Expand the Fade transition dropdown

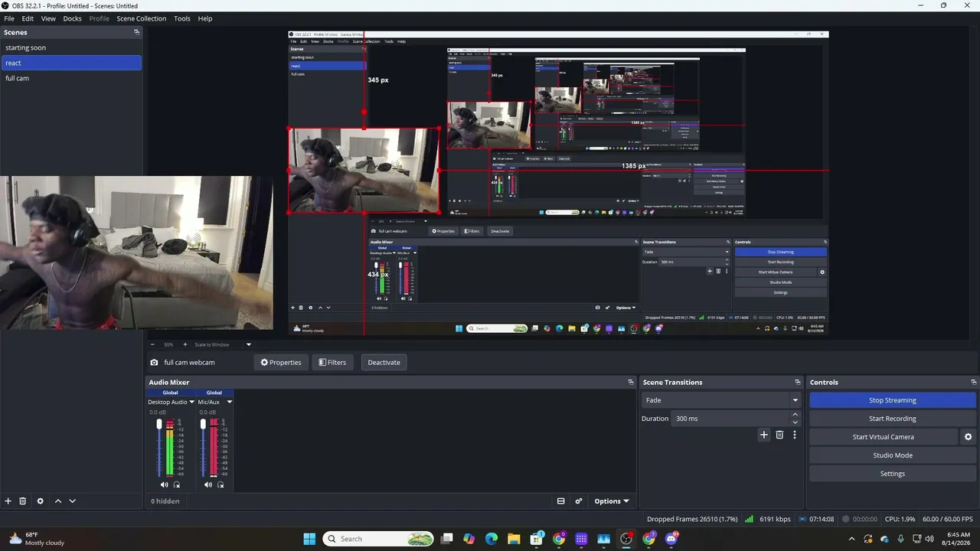coord(795,400)
